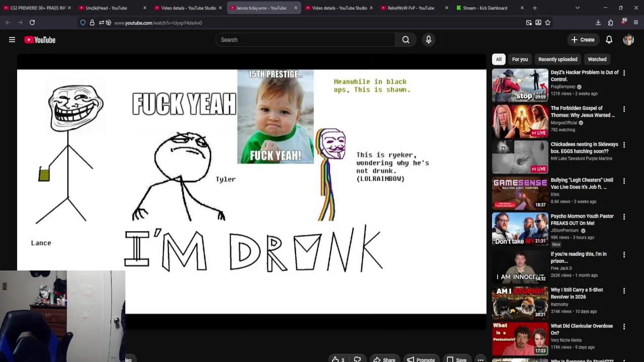The image size is (644, 362).
Task: Click the video player area
Action: pyautogui.click(x=252, y=191)
